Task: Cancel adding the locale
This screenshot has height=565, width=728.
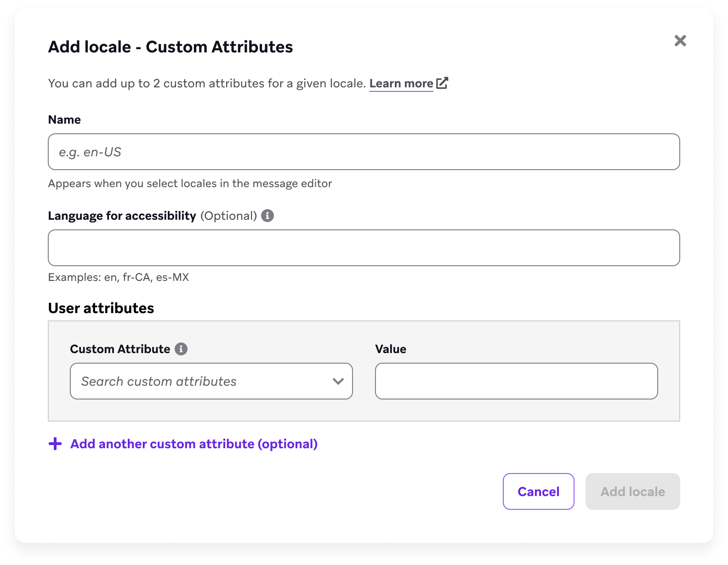Action: [x=539, y=491]
